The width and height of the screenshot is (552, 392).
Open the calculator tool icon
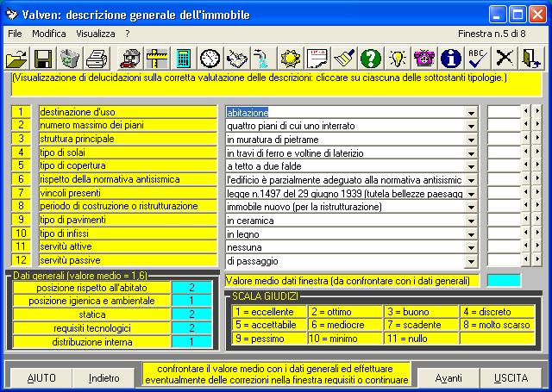(x=183, y=58)
